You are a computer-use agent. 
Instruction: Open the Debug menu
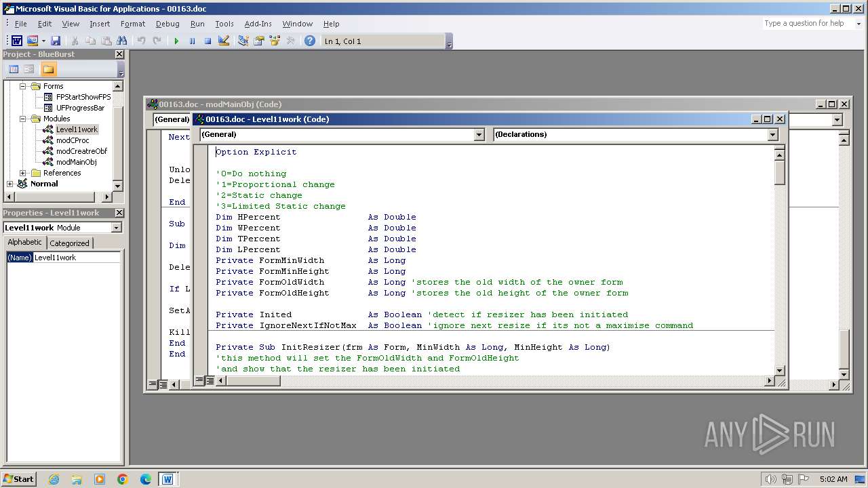pyautogui.click(x=167, y=24)
